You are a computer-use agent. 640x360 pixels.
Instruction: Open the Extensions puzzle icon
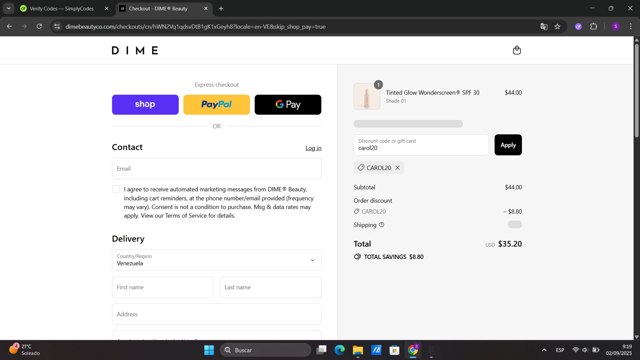[593, 27]
